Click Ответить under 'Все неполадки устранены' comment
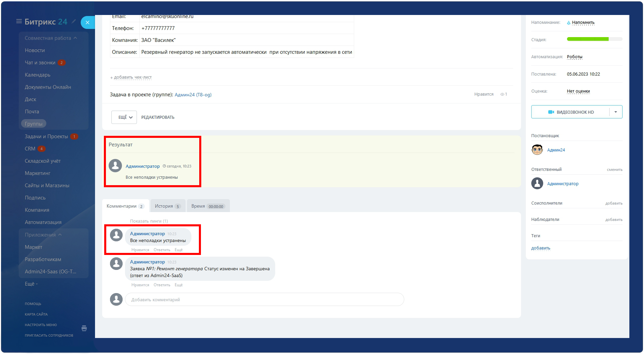 162,250
